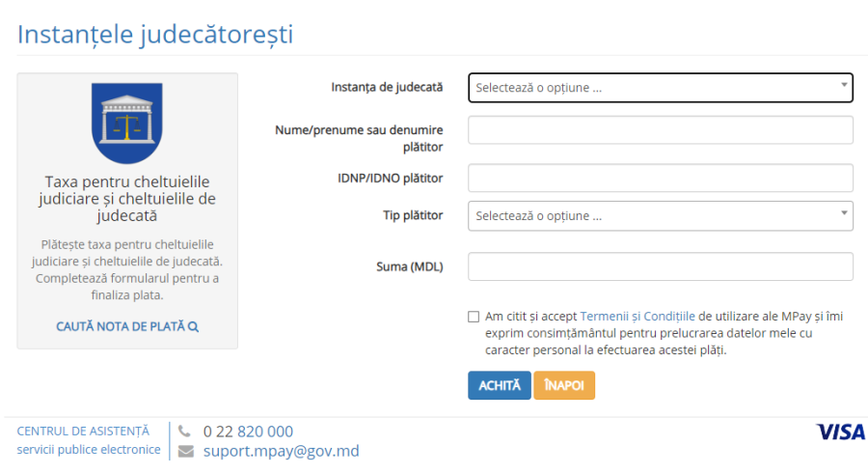Focus the Nume/prenume sau denumire plătitor field
This screenshot has height=474, width=868.
pos(661,129)
